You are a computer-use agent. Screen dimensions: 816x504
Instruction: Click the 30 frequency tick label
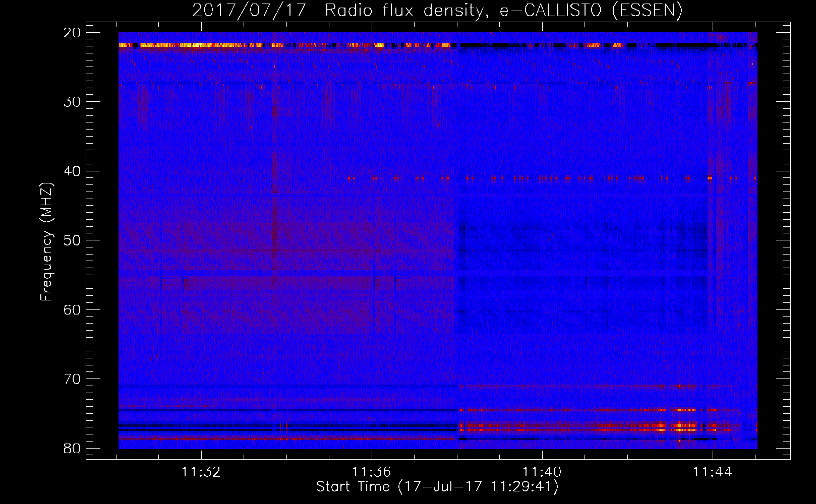73,102
